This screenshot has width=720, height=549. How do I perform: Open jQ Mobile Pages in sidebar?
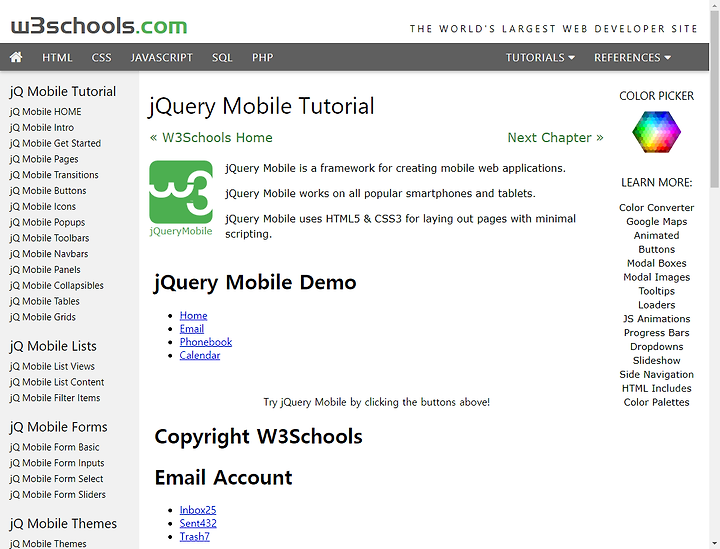point(44,159)
